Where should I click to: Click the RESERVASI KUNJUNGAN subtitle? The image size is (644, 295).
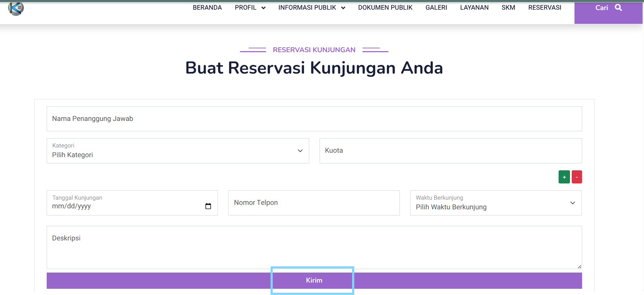[314, 50]
